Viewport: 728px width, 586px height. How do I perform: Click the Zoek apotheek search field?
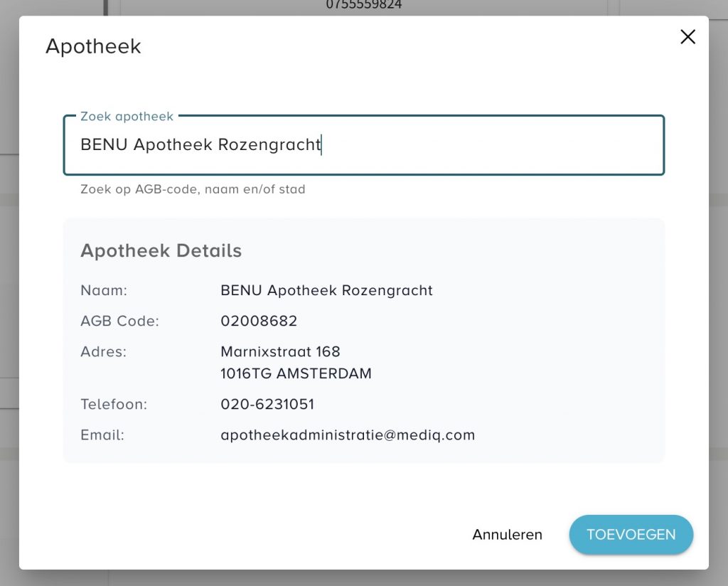pyautogui.click(x=363, y=145)
